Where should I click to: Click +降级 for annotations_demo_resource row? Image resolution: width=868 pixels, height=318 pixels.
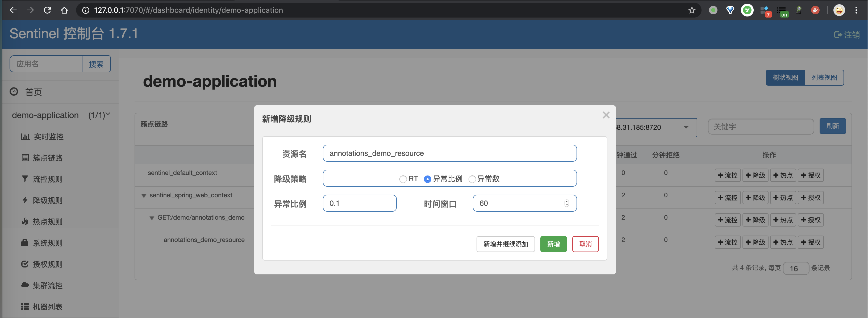(755, 242)
